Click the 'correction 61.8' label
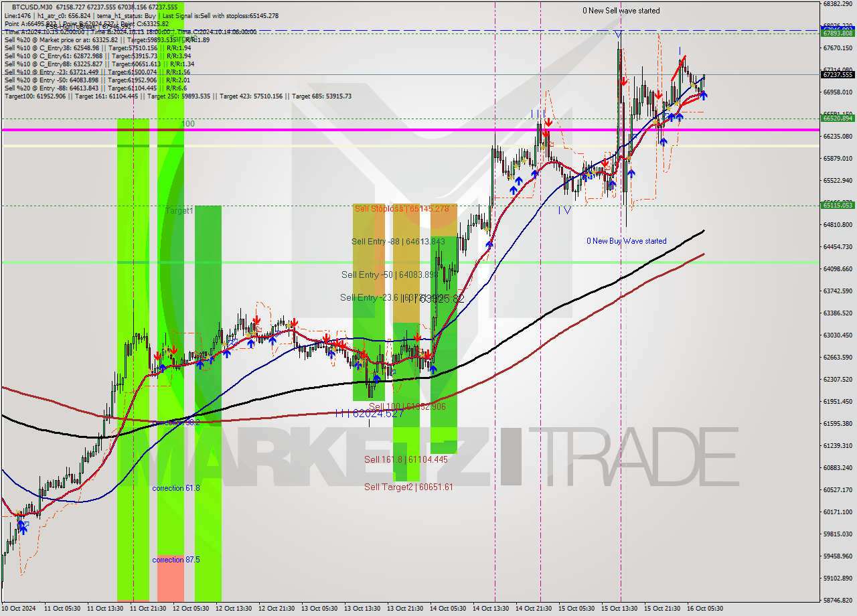Screen dimensions: 857x616 pos(175,488)
